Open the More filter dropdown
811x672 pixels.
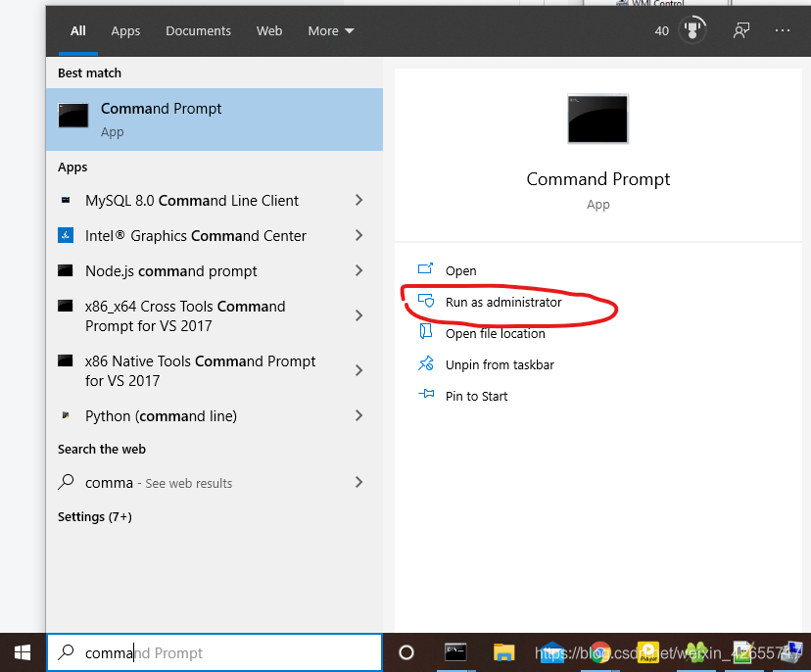click(x=331, y=31)
